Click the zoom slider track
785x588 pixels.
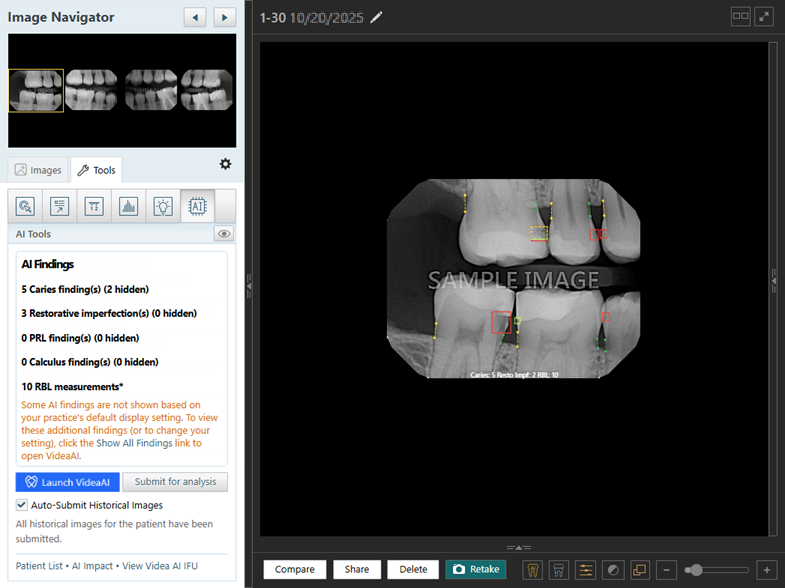tap(725, 570)
